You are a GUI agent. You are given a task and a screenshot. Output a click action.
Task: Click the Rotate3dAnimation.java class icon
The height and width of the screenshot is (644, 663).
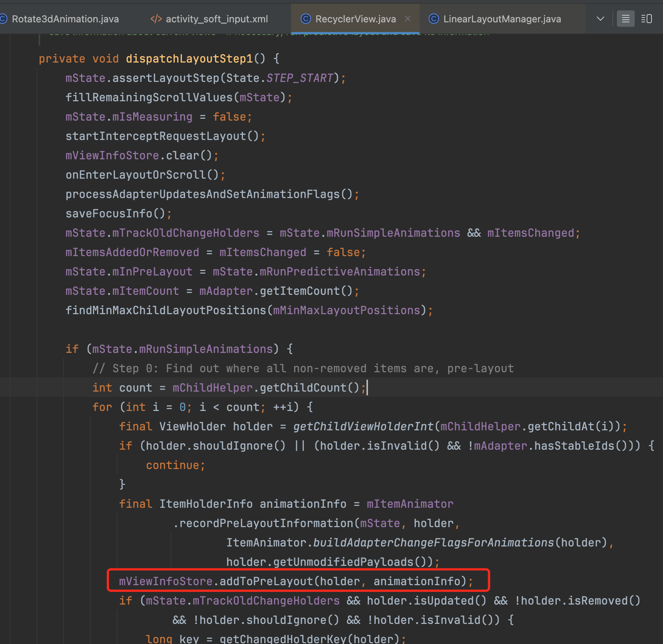point(3,19)
